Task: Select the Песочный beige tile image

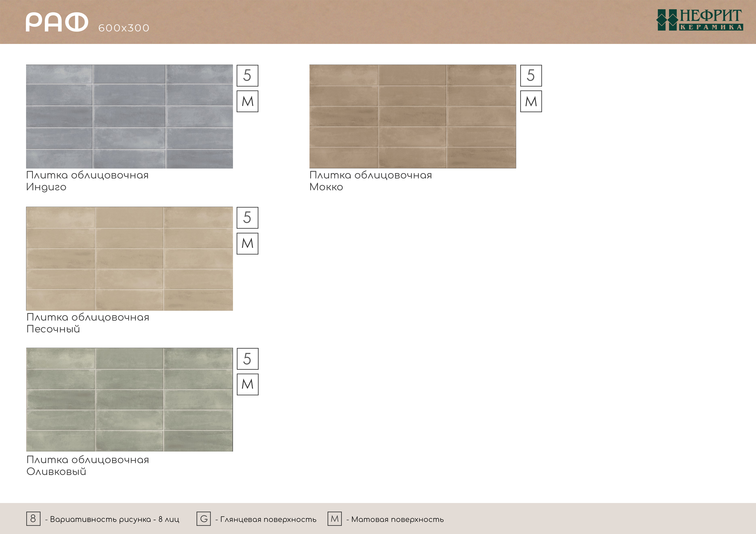Action: pos(129,259)
